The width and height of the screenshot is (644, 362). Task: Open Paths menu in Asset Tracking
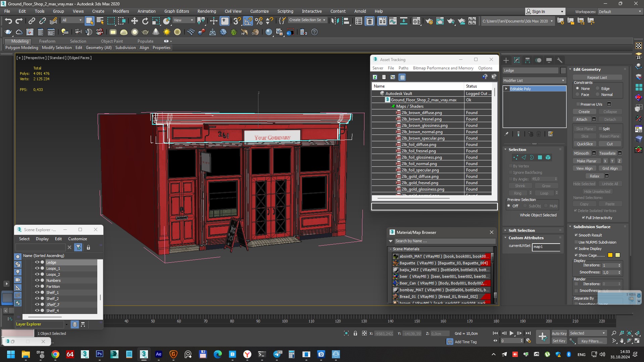click(x=403, y=68)
